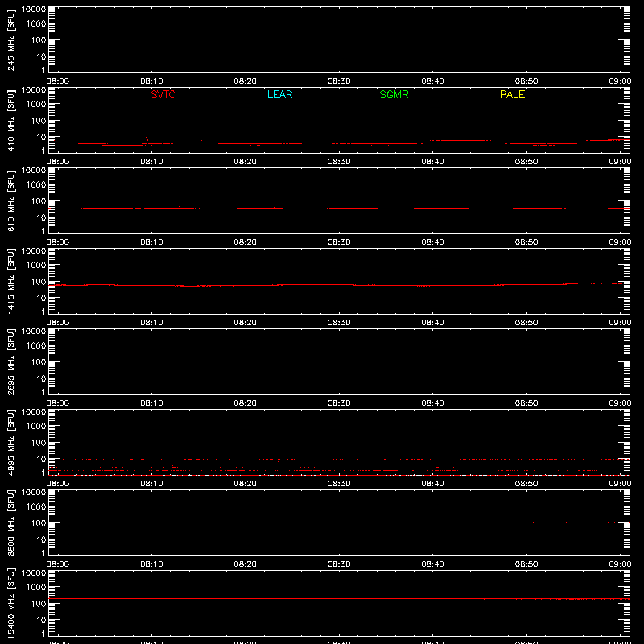
Task: Click the 10000 tick label on 8800 MHz panel
Action: 34,493
